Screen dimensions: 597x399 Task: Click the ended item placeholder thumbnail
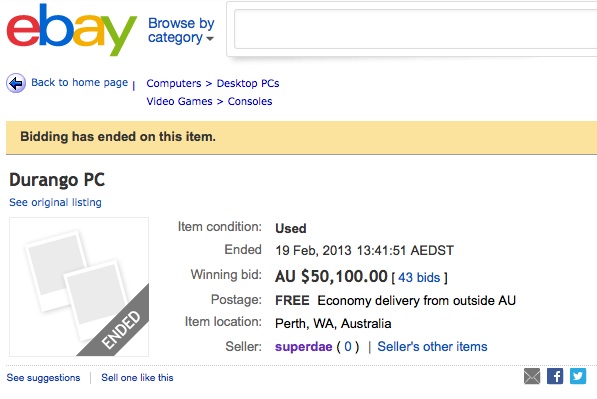point(79,287)
